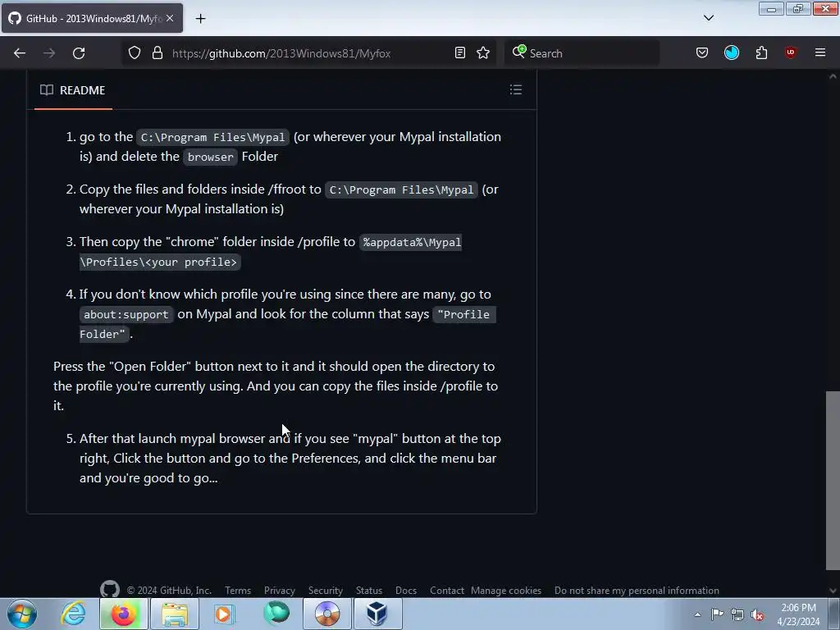Open the disc burner taskbar icon
840x630 pixels.
pyautogui.click(x=327, y=614)
